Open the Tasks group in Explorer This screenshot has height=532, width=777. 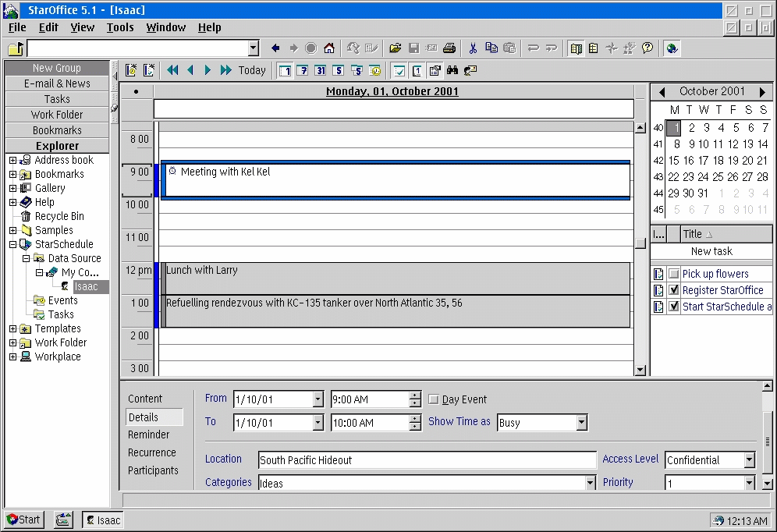point(57,99)
